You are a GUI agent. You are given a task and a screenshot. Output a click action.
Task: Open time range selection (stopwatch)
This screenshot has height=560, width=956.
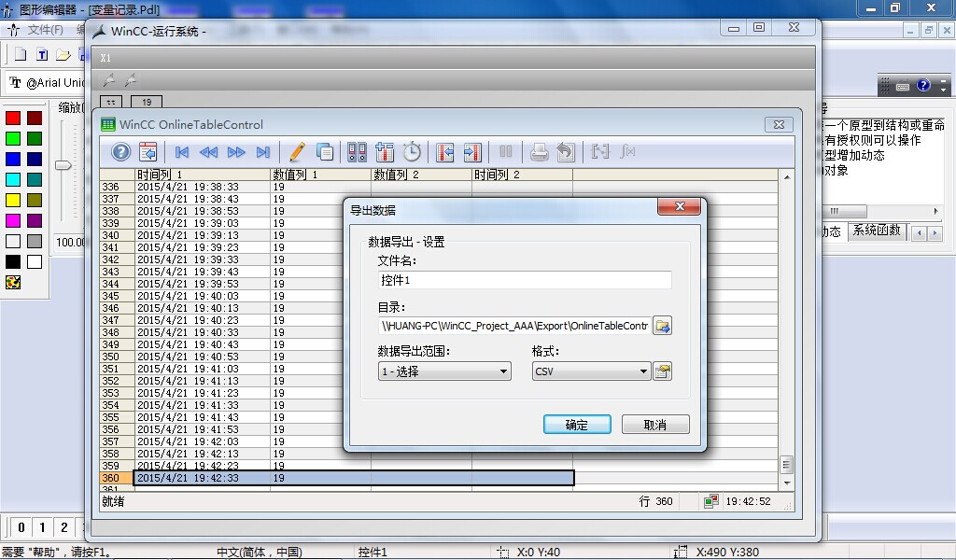tap(412, 151)
